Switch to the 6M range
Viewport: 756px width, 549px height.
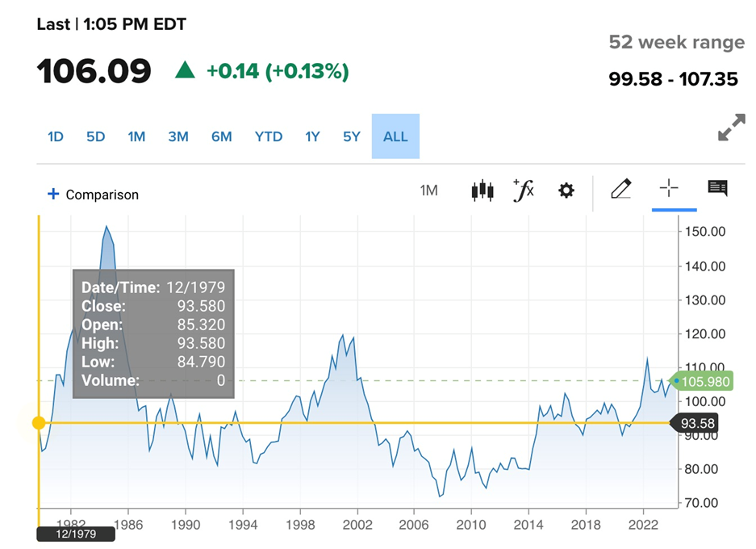pos(221,136)
